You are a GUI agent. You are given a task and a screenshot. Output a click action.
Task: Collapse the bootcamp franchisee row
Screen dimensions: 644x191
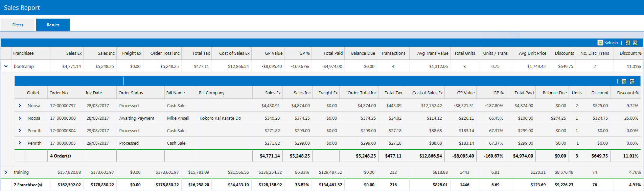click(x=6, y=66)
